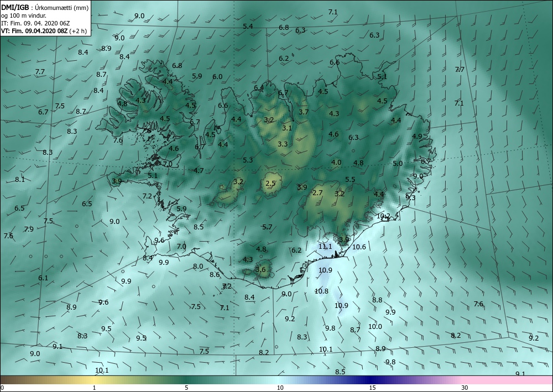Click the '0' label on the color scale
Image resolution: width=553 pixels, height=392 pixels.
pyautogui.click(x=2, y=388)
